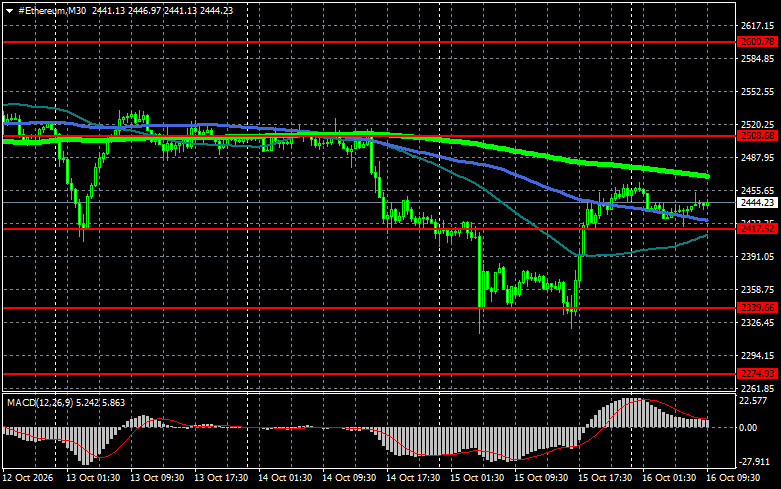Screen dimensions: 781x489
Task: Click the 2617.15 price scale value
Action: tap(758, 25)
